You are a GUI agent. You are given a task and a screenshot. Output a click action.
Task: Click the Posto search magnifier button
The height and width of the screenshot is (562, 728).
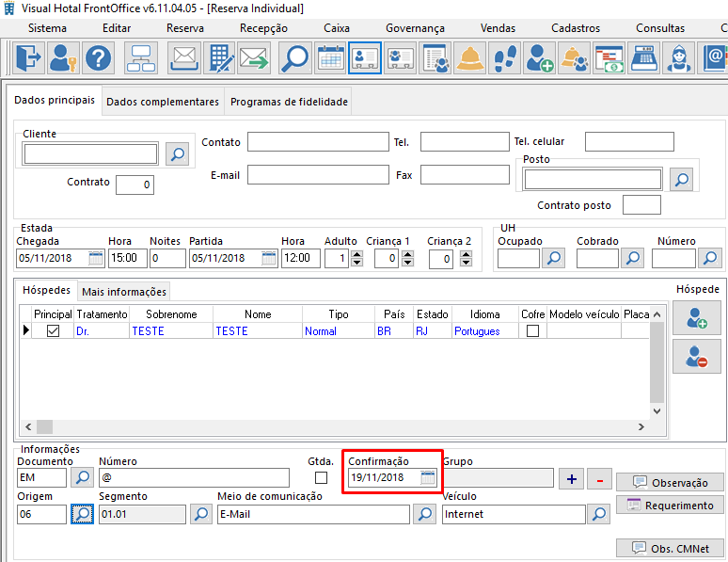click(682, 180)
